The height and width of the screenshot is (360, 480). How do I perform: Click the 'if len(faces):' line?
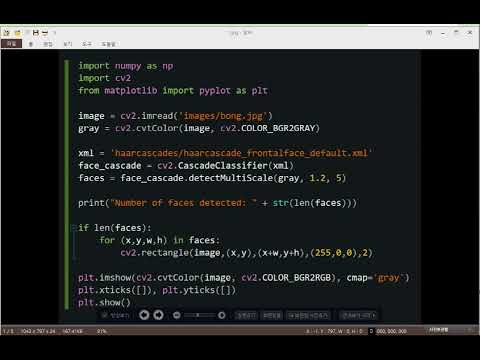(114, 228)
